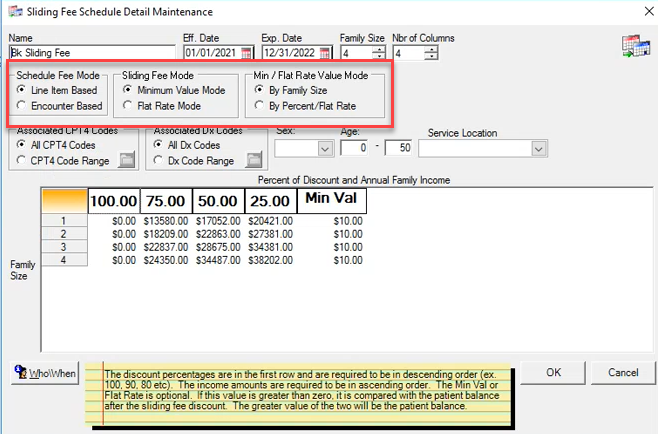Click the OK button
Screen dimensions: 658x434
click(x=553, y=373)
